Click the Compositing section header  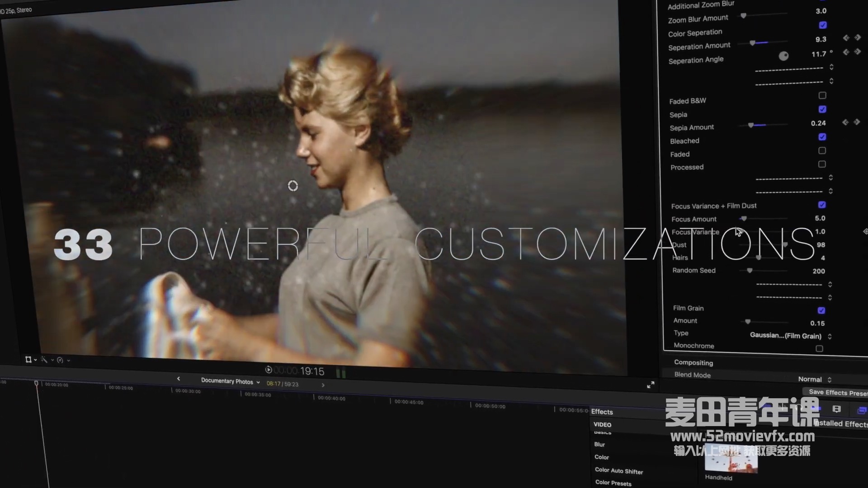click(693, 362)
